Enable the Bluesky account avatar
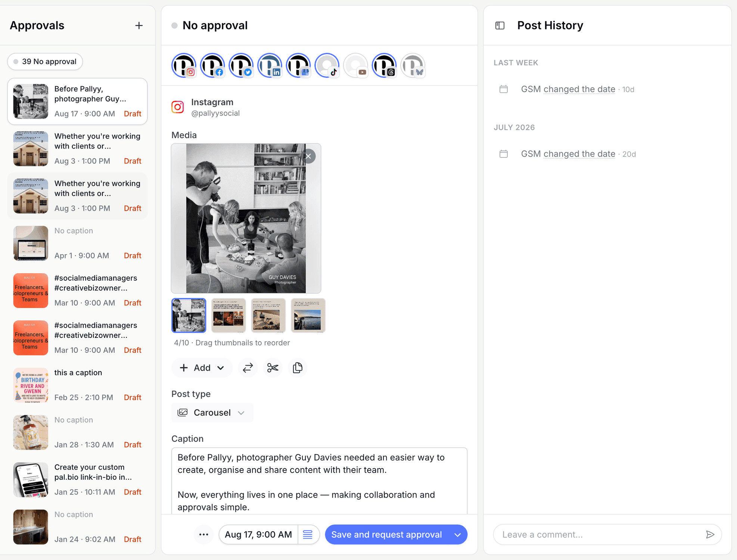The image size is (737, 560). (x=413, y=65)
